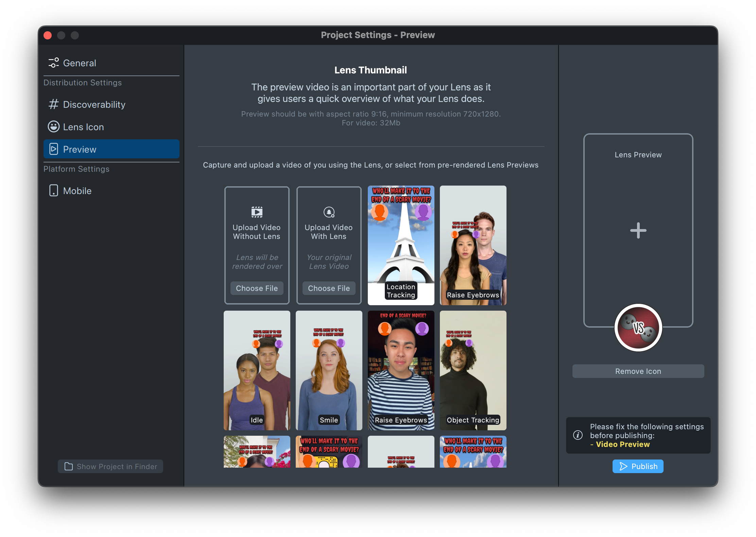Open the Preview settings tab
The height and width of the screenshot is (537, 756).
click(111, 149)
